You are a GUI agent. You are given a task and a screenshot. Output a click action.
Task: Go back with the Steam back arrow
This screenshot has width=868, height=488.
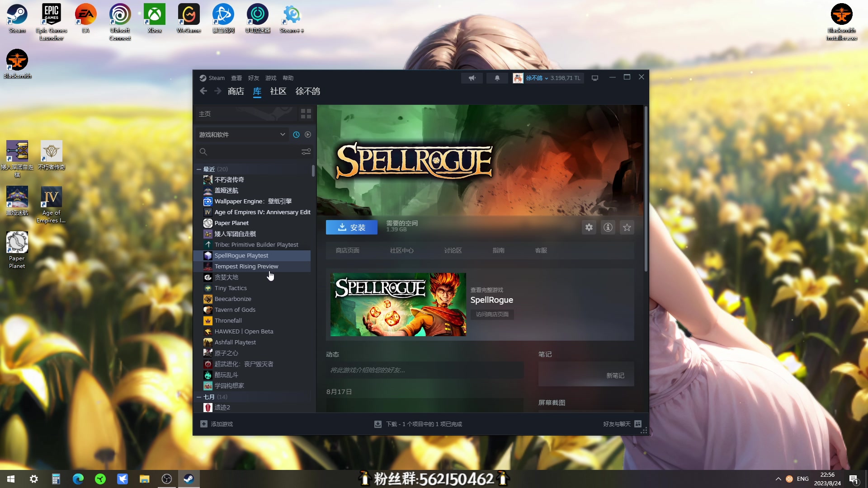[x=203, y=91]
